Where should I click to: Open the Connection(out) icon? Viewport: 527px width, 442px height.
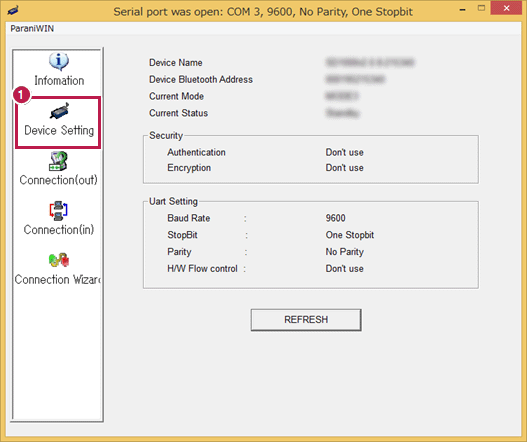(58, 161)
